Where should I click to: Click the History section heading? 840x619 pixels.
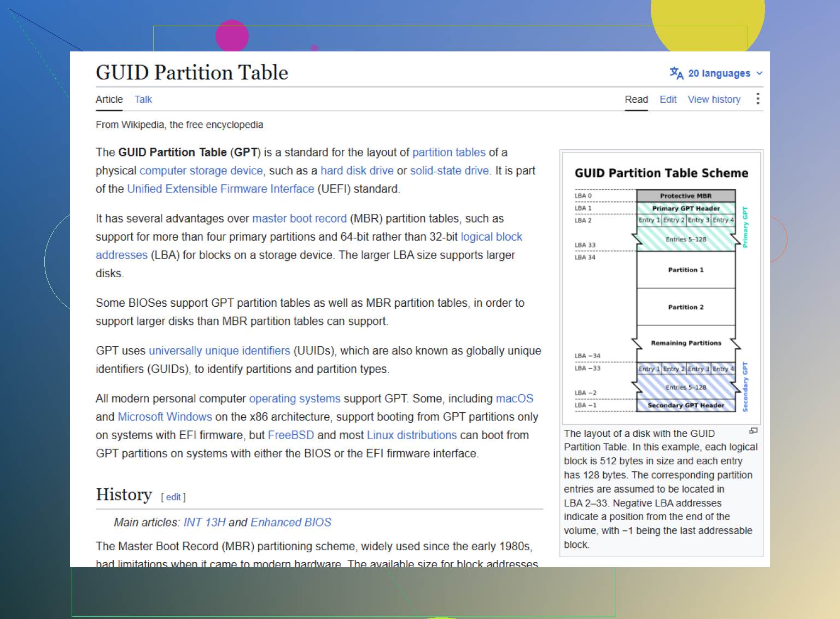click(124, 494)
